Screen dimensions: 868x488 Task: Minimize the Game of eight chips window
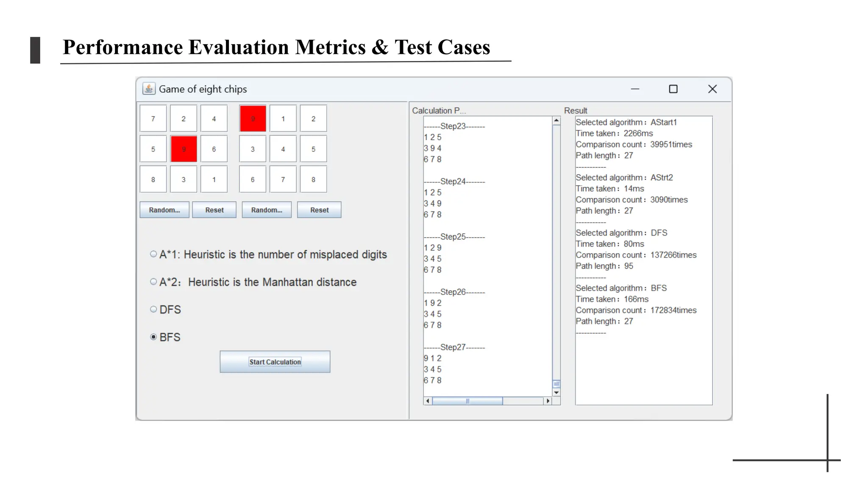(x=635, y=89)
